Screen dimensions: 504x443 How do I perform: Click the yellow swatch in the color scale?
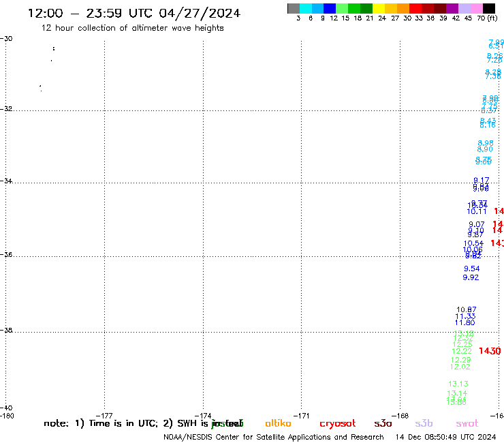pos(379,8)
